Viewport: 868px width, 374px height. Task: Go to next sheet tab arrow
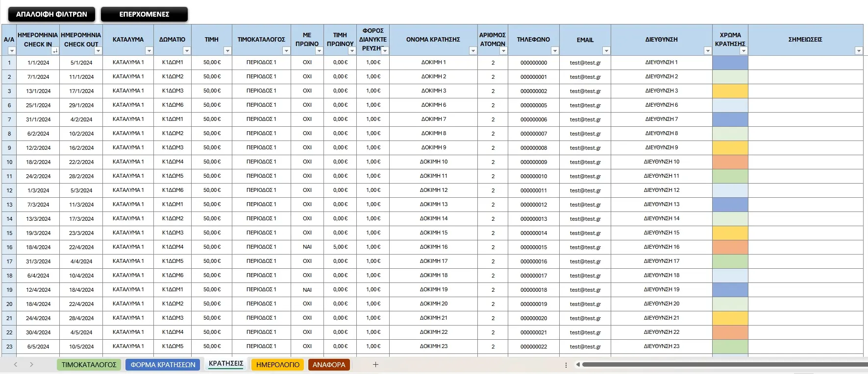coord(31,365)
